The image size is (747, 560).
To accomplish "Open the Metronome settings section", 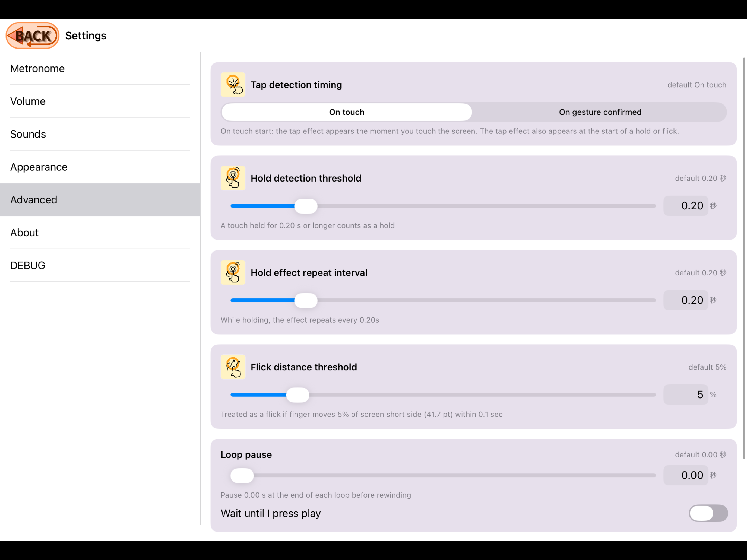I will point(100,69).
